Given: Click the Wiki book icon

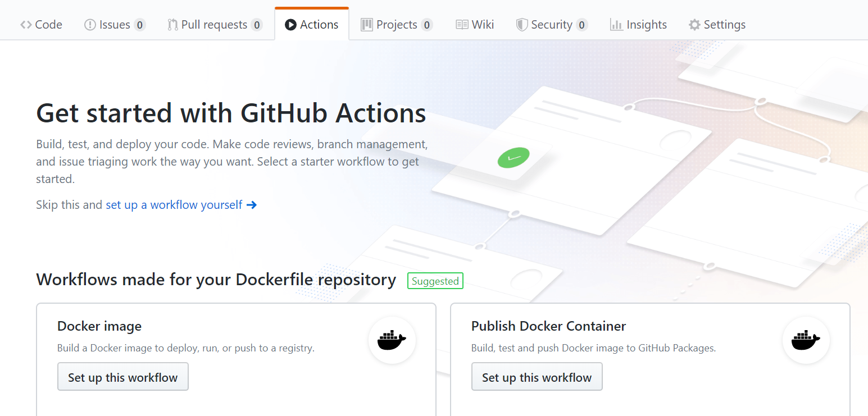Looking at the screenshot, I should (x=462, y=25).
